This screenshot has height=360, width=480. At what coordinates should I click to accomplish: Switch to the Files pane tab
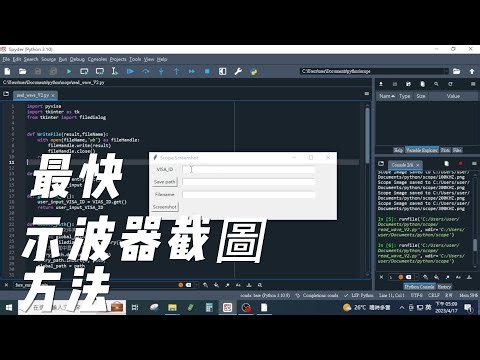pyautogui.click(x=457, y=150)
